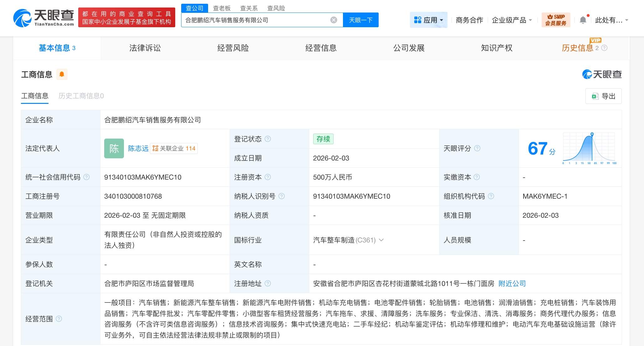Viewport: 644px width, 346px height.
Task: Click the help icon beside 经营范围
Action: click(59, 319)
